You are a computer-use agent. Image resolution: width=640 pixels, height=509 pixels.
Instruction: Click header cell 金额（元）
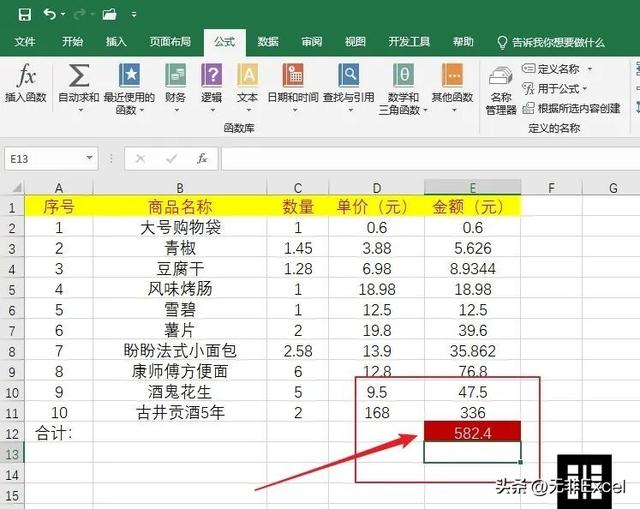473,207
